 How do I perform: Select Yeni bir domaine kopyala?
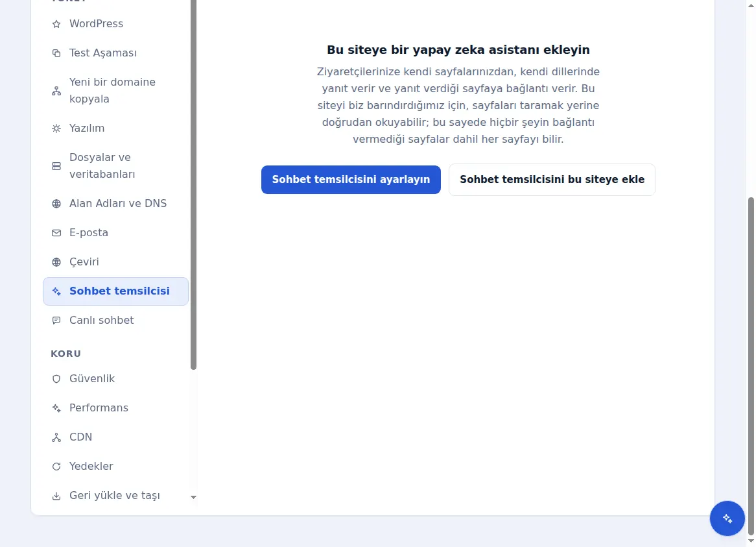pyautogui.click(x=115, y=91)
